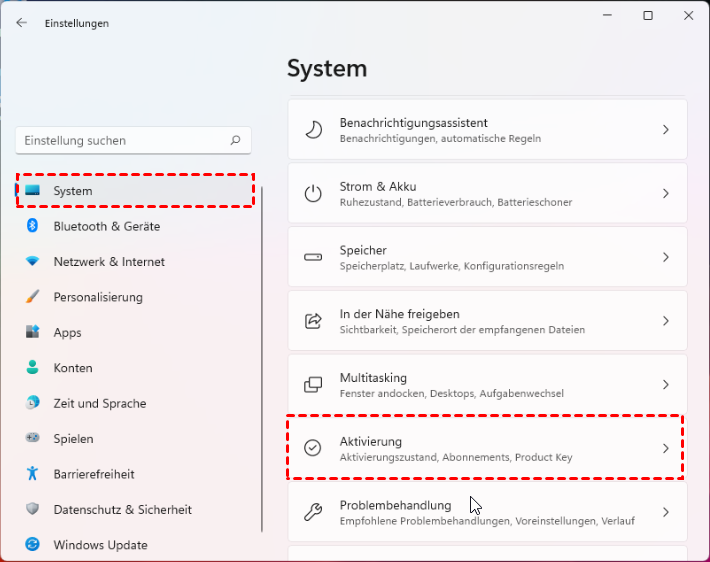Viewport: 710px width, 562px height.
Task: Expand the Speicher row chevron
Action: (666, 257)
